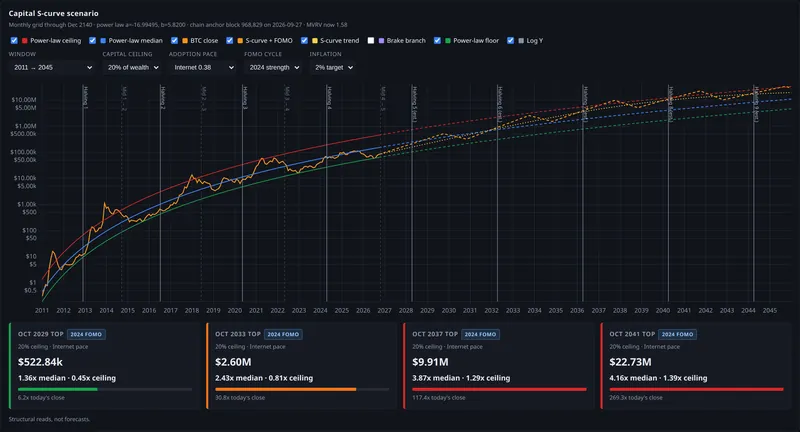800x432 pixels.
Task: Toggle the Power-law ceiling checkbox
Action: point(14,40)
